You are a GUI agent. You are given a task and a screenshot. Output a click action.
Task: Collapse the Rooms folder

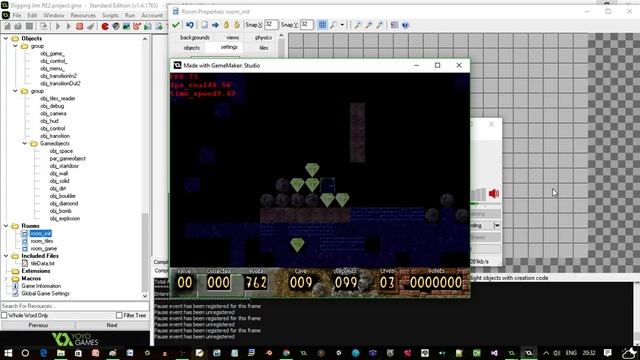(x=6, y=226)
